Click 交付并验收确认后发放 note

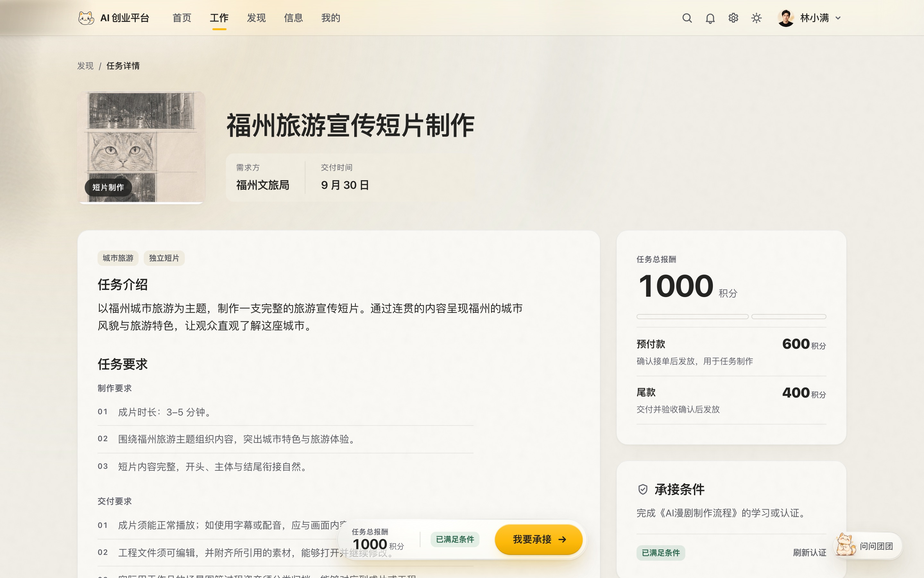(x=678, y=409)
